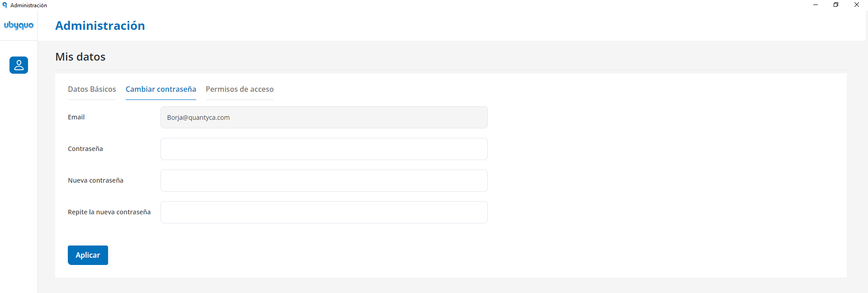Focus the Nueva contraseña input box
This screenshot has height=293, width=868.
[x=324, y=181]
